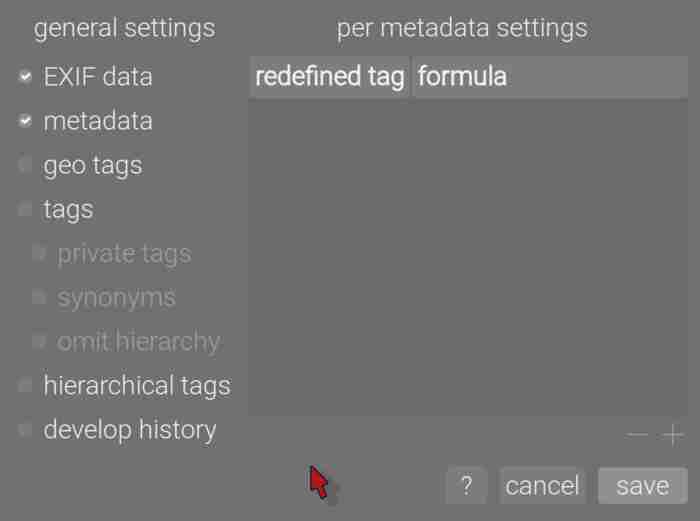Click the plus icon to add metadata
700x521 pixels.
click(x=674, y=435)
